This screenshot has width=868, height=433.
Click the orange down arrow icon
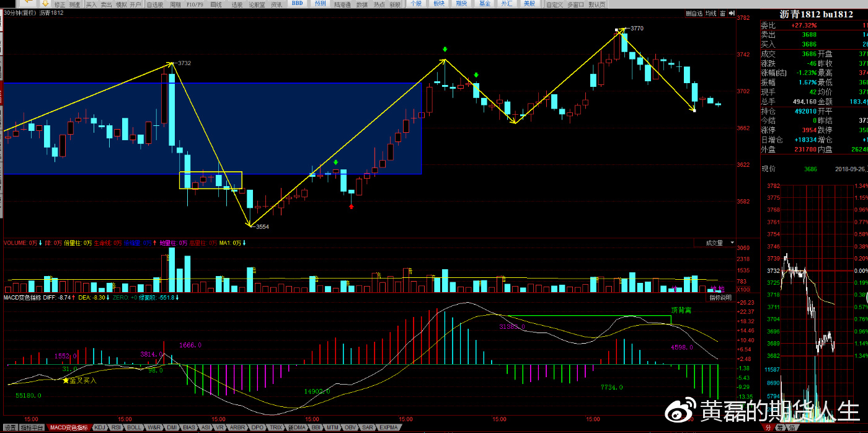45,4
